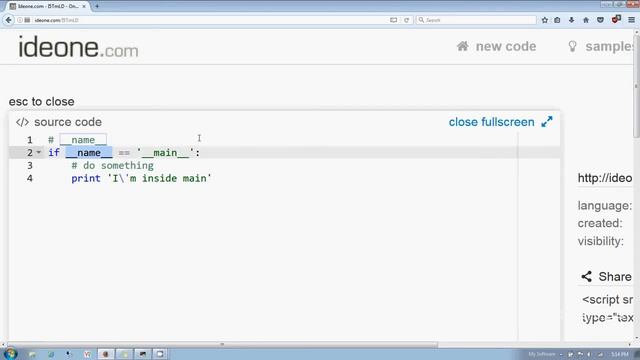This screenshot has height=360, width=640.
Task: Open the Firefox taskbar button
Action: pos(106,354)
